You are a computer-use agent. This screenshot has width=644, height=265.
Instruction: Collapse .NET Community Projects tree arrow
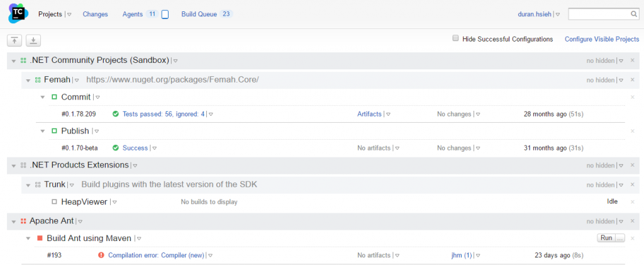(14, 61)
